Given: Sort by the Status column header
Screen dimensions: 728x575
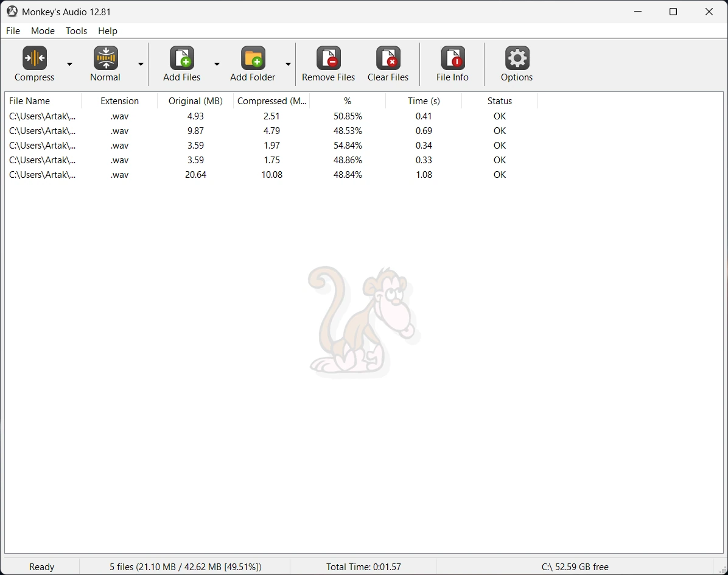Looking at the screenshot, I should [500, 101].
